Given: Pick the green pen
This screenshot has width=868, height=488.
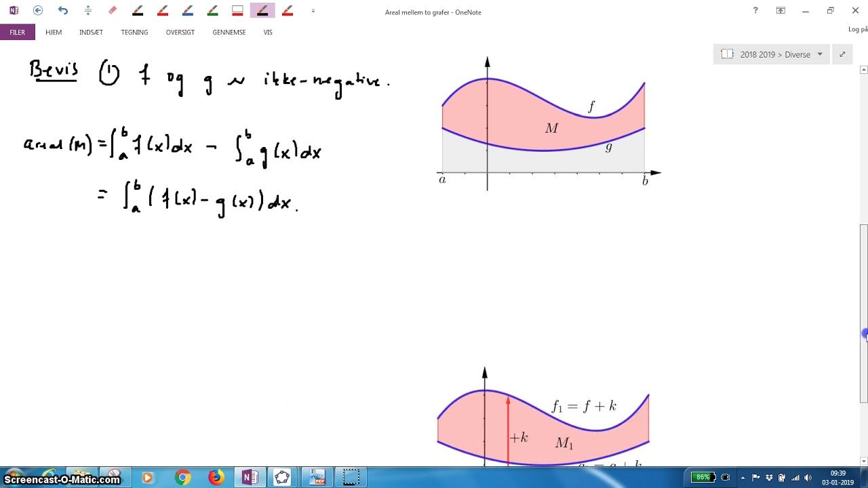Looking at the screenshot, I should (x=213, y=11).
